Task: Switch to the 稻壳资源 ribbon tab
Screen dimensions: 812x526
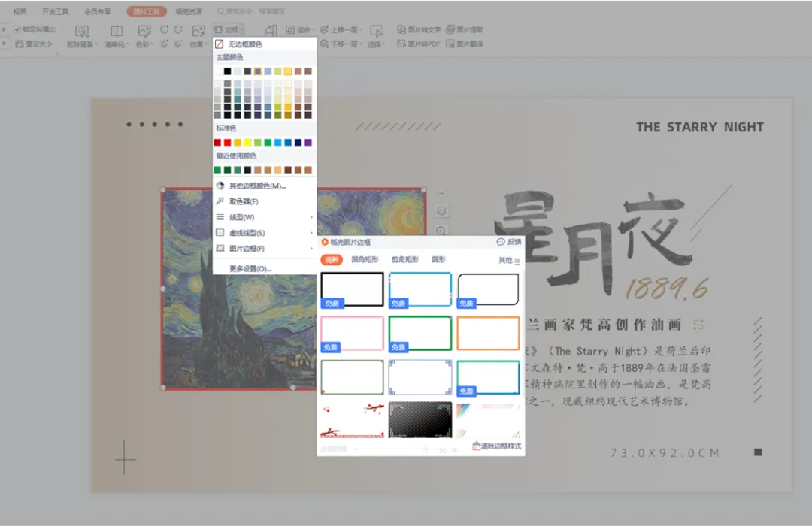Action: pos(189,11)
